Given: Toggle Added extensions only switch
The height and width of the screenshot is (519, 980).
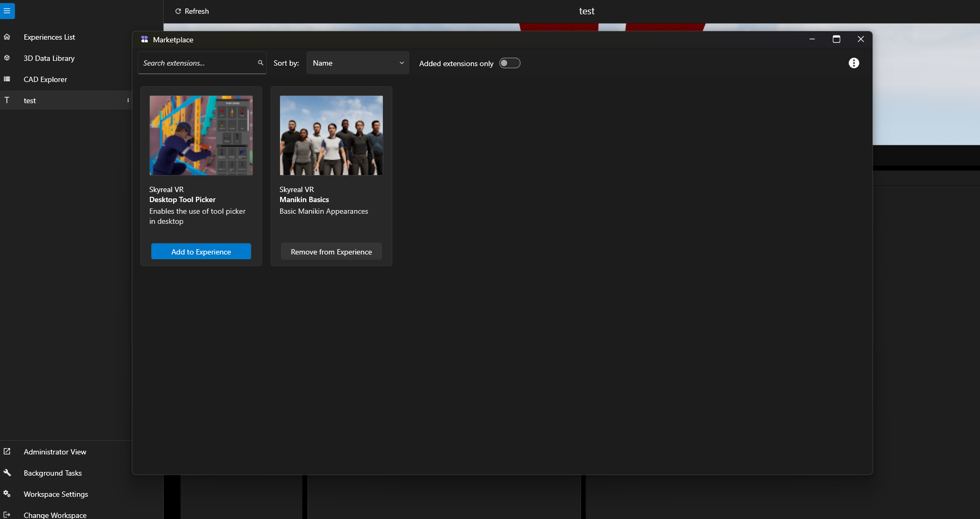Looking at the screenshot, I should [x=509, y=63].
